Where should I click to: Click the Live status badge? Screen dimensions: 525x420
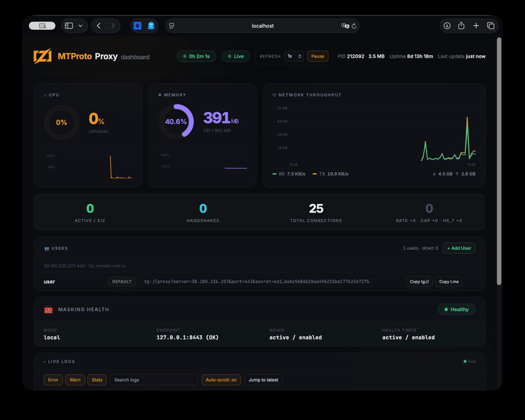coord(236,56)
